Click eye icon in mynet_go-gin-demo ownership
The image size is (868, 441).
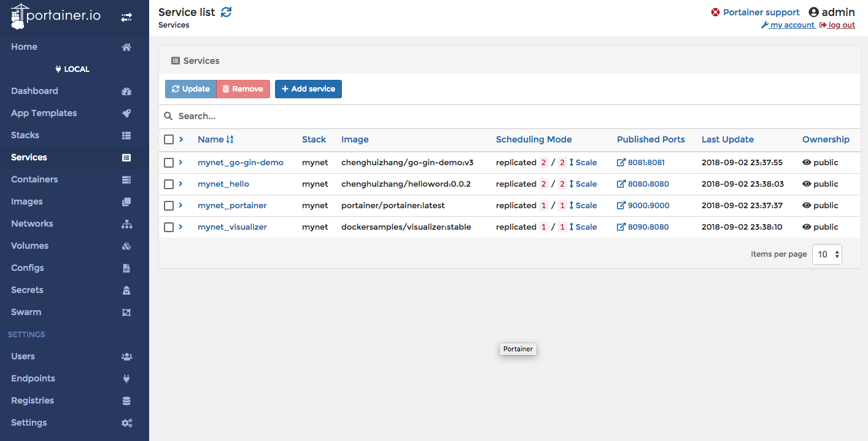(x=807, y=163)
